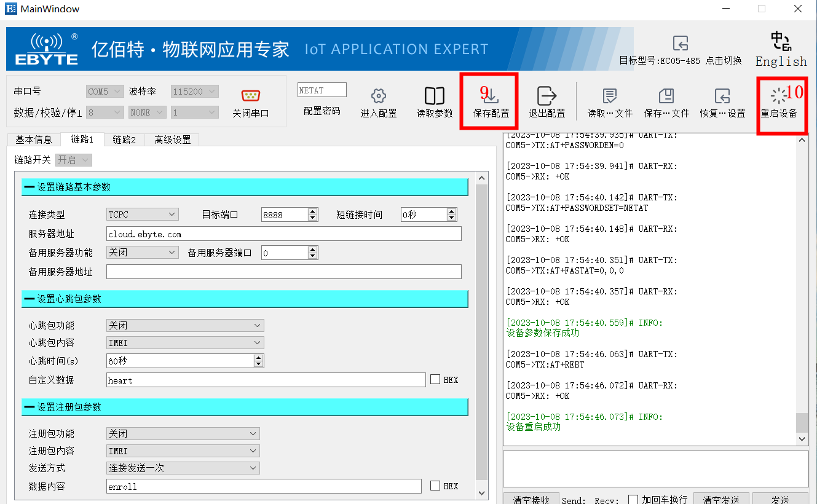Screen dimensions: 817x504
Task: Click the 恢复…设置 restore icon
Action: tap(722, 96)
